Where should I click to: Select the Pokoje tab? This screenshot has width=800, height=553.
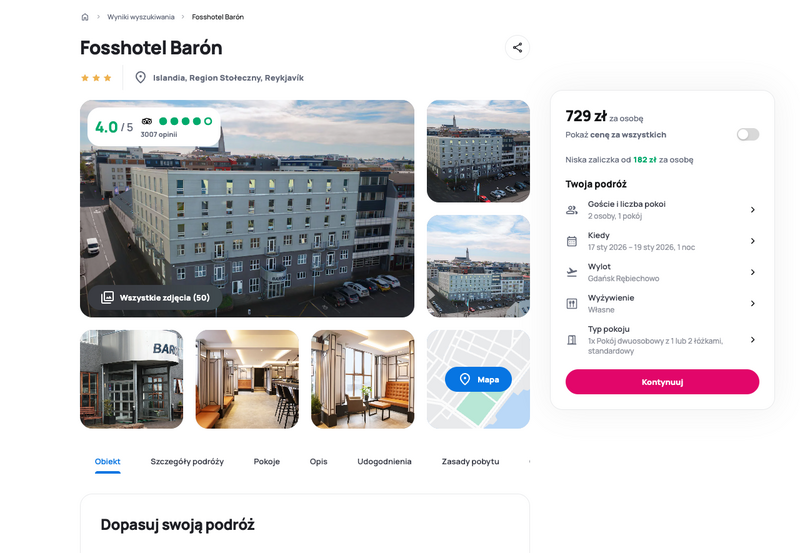pyautogui.click(x=267, y=461)
